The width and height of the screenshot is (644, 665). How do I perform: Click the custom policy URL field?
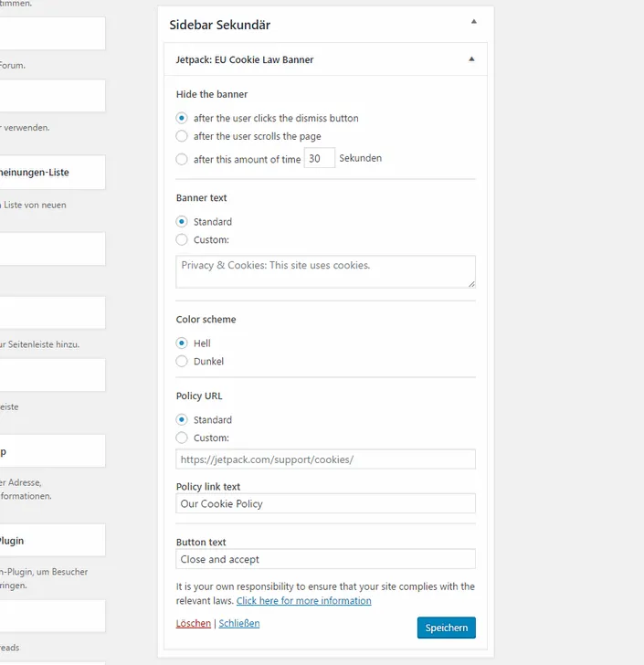click(x=326, y=459)
